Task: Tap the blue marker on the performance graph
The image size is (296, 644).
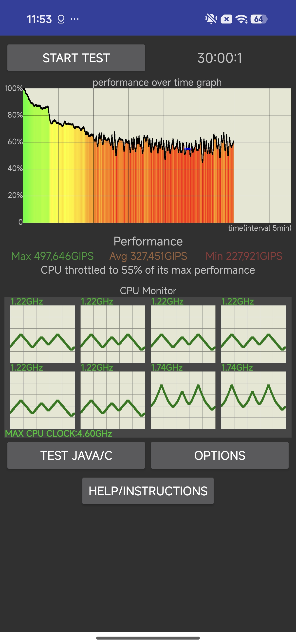Action: (x=188, y=149)
